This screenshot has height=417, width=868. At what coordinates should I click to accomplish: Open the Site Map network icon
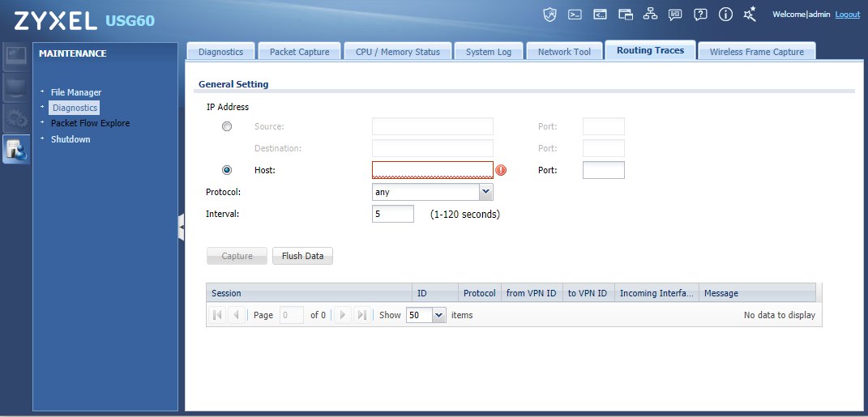(651, 15)
